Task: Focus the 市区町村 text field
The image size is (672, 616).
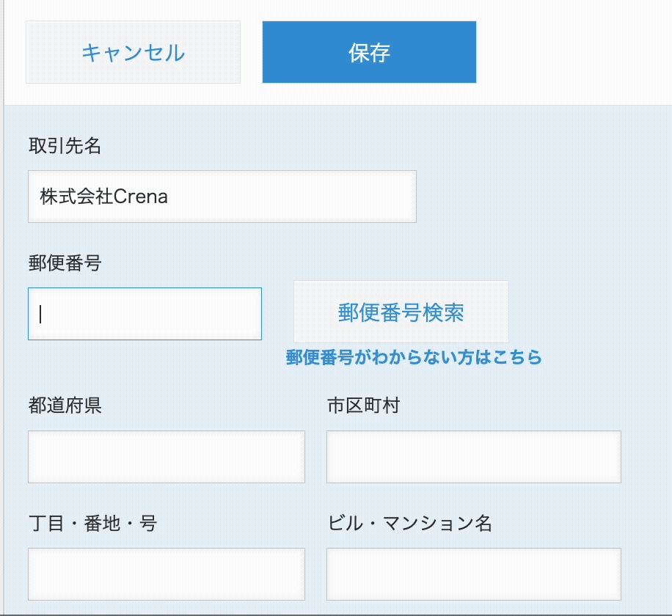Action: [x=473, y=457]
